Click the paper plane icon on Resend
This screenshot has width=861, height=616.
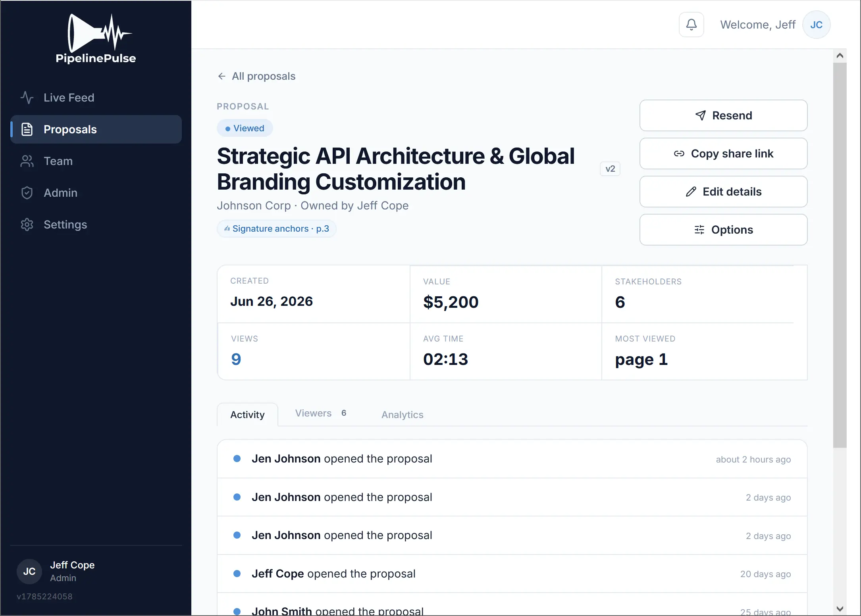701,115
